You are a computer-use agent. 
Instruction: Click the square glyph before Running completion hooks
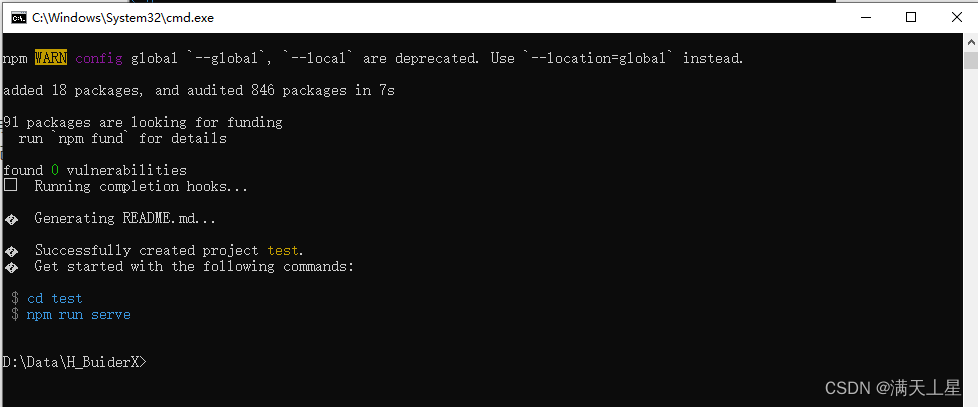click(10, 186)
